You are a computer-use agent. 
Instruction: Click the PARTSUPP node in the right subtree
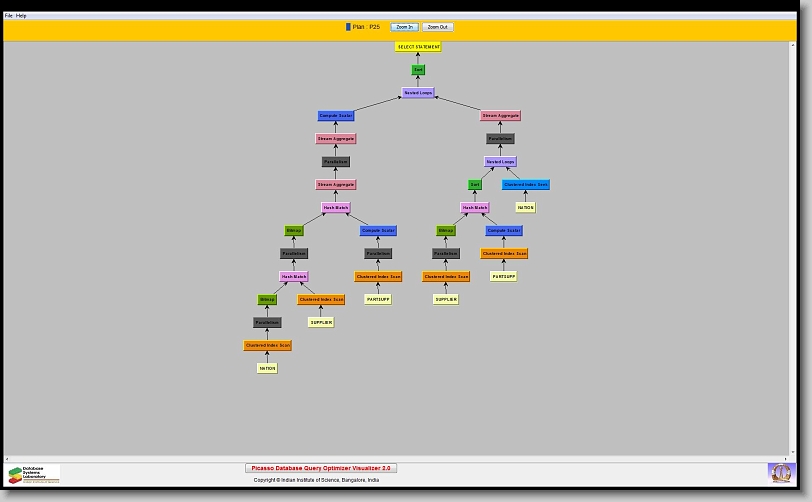click(x=504, y=277)
